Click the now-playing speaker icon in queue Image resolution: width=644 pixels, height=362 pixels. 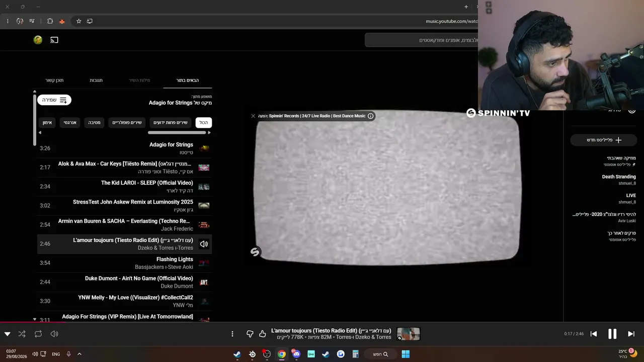point(204,244)
